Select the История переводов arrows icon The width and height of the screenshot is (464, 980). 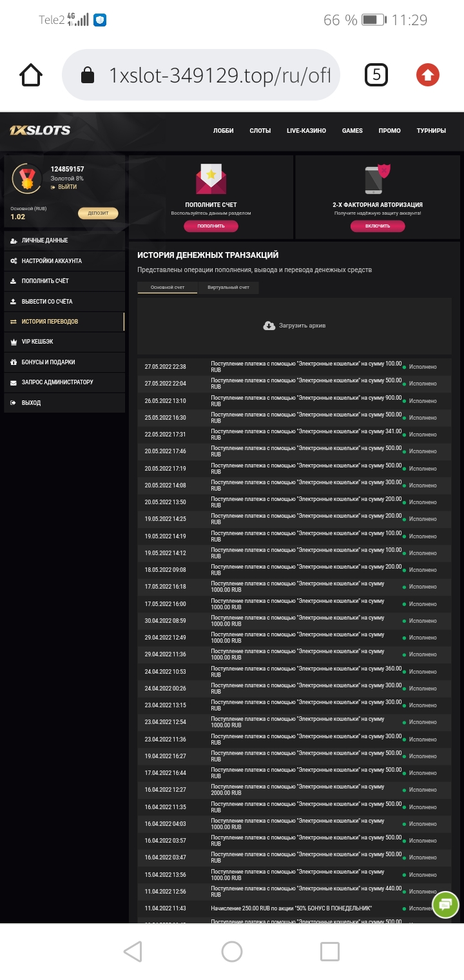[14, 321]
